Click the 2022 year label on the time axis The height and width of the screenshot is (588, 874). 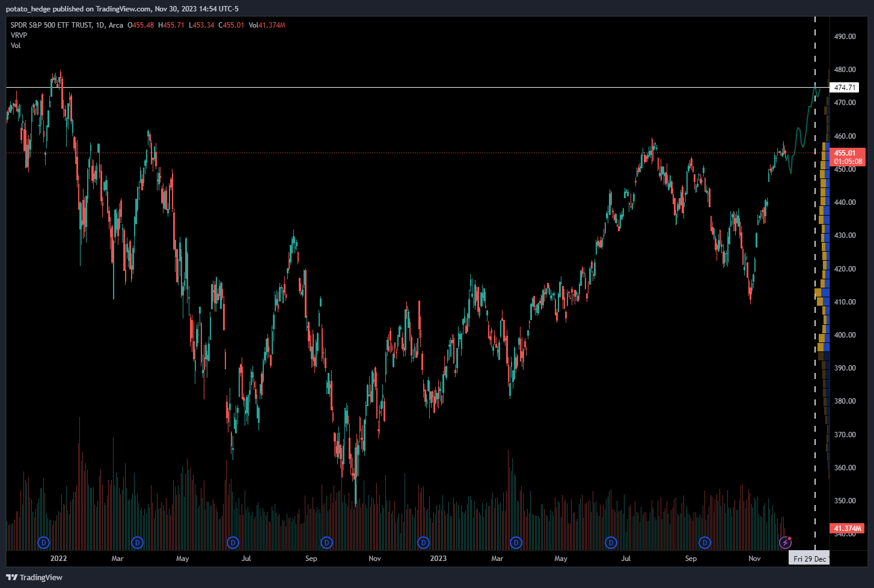(58, 559)
